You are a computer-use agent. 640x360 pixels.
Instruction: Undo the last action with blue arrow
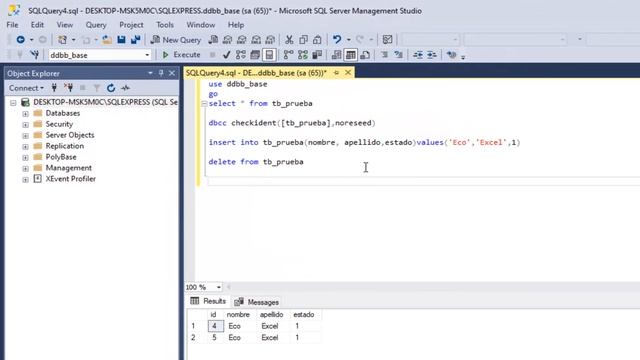(x=337, y=40)
